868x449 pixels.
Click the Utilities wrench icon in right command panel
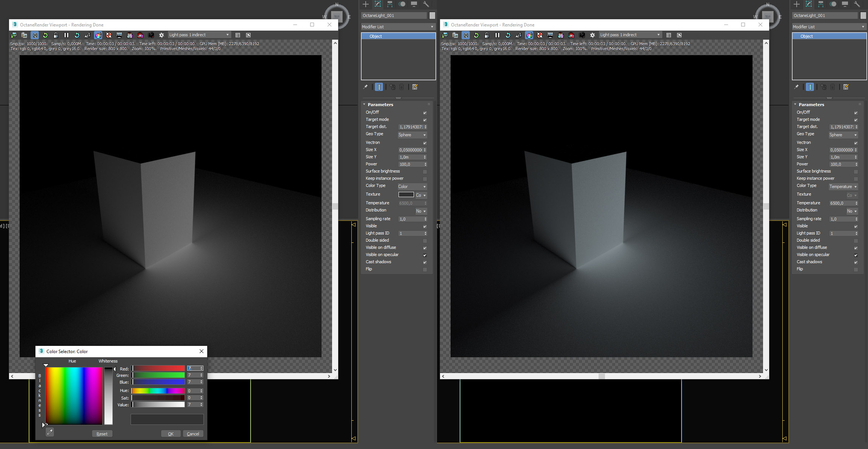pyautogui.click(x=857, y=4)
